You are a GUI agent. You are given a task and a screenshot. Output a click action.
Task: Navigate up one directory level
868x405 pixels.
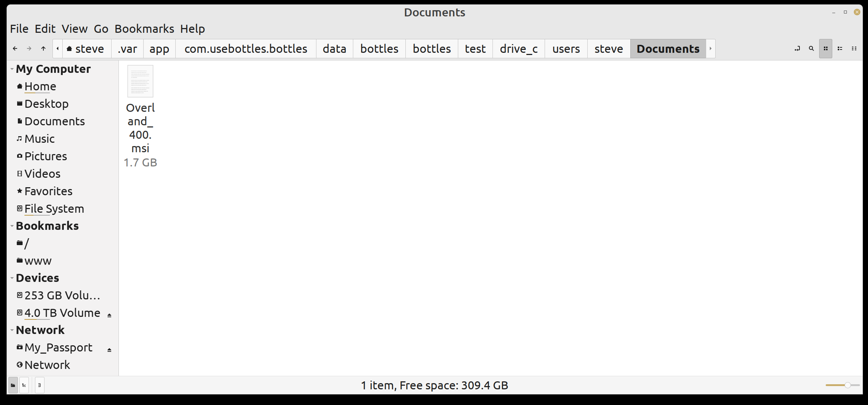click(43, 48)
